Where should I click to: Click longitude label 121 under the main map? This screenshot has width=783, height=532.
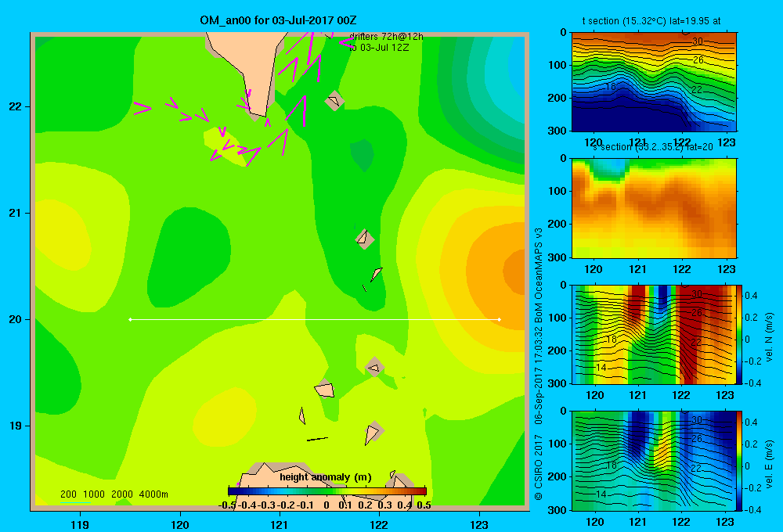280,524
